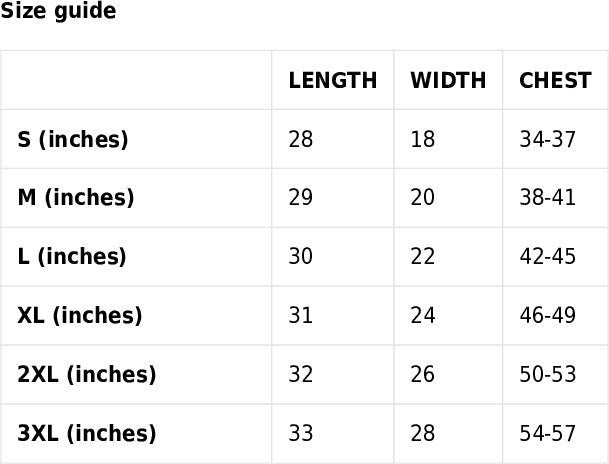Screen dimensions: 609x464
Task: Click the Size guide heading
Action: coord(58,12)
